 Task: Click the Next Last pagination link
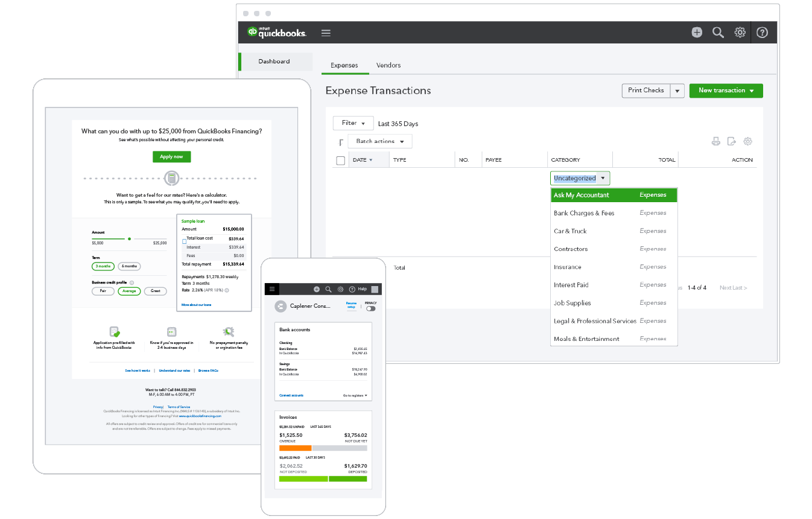coord(733,288)
